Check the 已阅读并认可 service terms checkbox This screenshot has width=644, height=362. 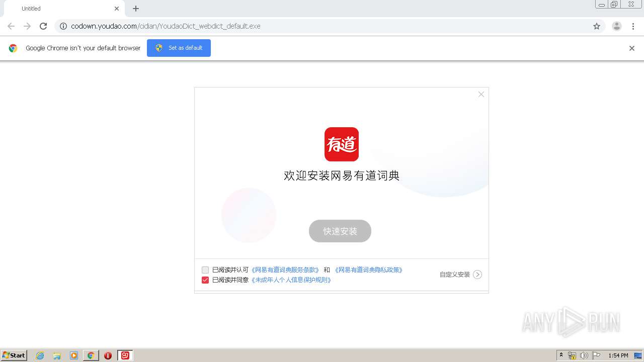pyautogui.click(x=205, y=270)
